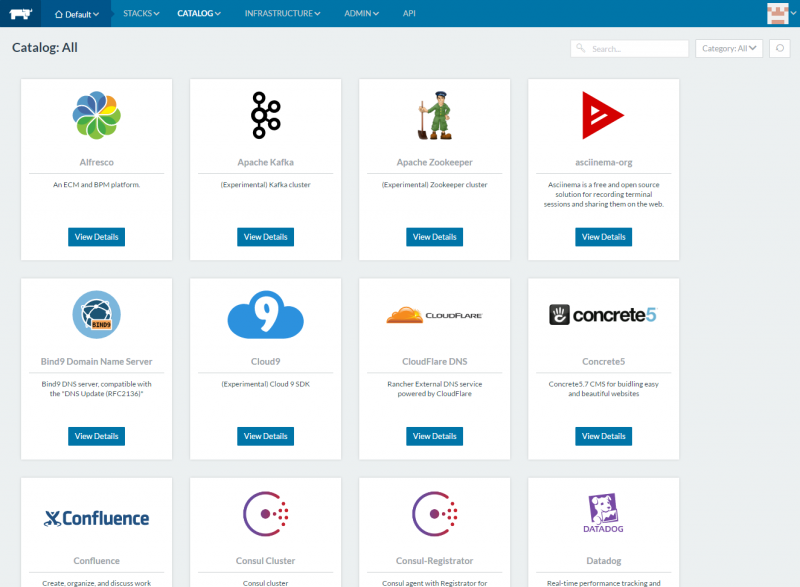Click the Consul-Registrator card title
Viewport: 800px width, 587px height.
click(x=435, y=561)
